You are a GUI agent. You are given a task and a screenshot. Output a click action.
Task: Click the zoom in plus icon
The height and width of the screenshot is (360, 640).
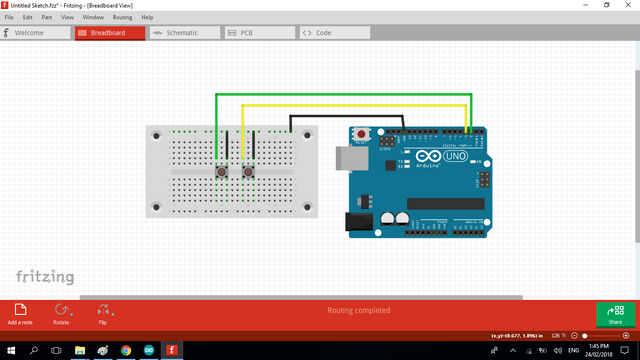pos(626,336)
